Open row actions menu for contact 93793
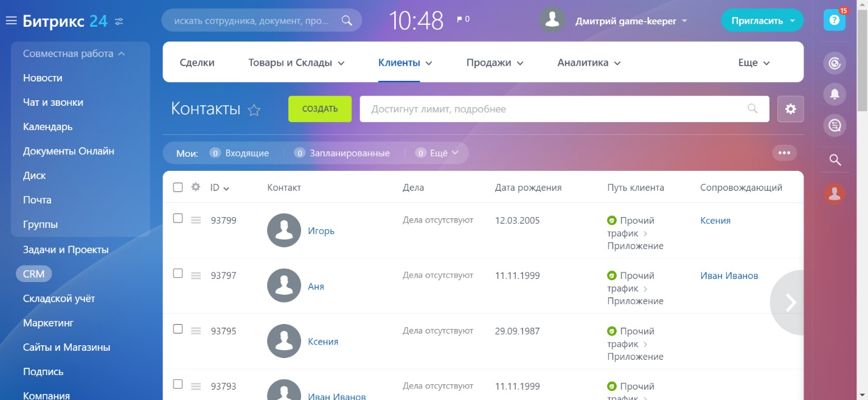The width and height of the screenshot is (868, 400). [x=196, y=386]
